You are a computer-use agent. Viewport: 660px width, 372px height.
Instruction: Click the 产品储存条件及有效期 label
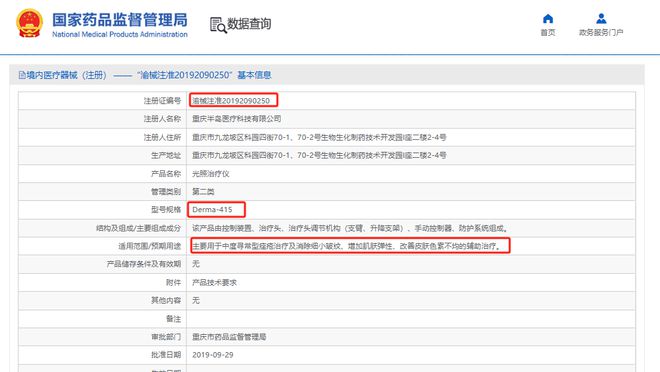click(144, 264)
